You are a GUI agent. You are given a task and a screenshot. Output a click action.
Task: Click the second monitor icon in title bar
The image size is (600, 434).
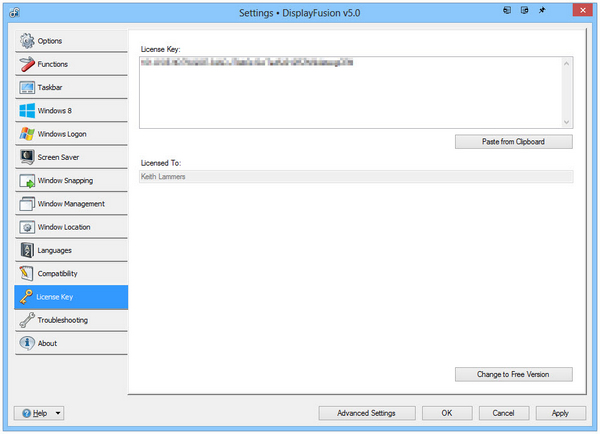(x=525, y=10)
